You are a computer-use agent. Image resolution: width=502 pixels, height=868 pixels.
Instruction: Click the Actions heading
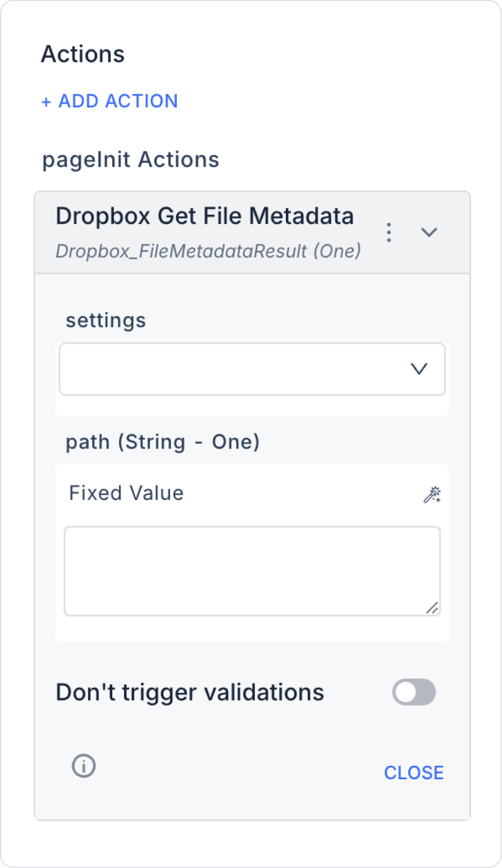[x=83, y=54]
